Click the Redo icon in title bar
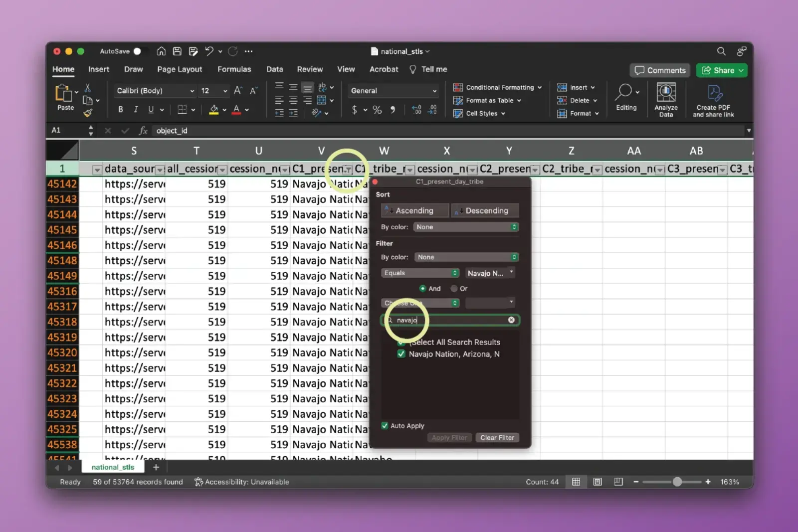 pos(233,51)
